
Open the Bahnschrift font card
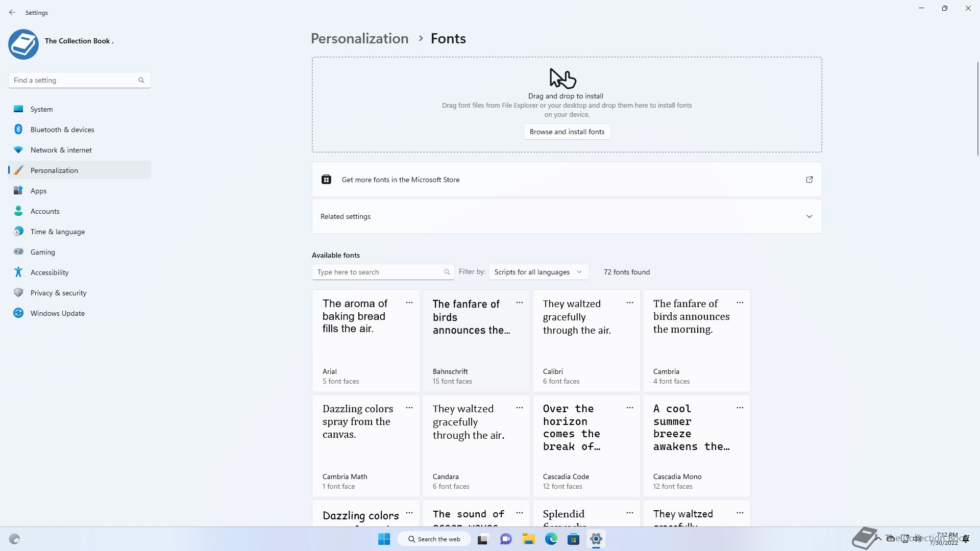pyautogui.click(x=476, y=341)
